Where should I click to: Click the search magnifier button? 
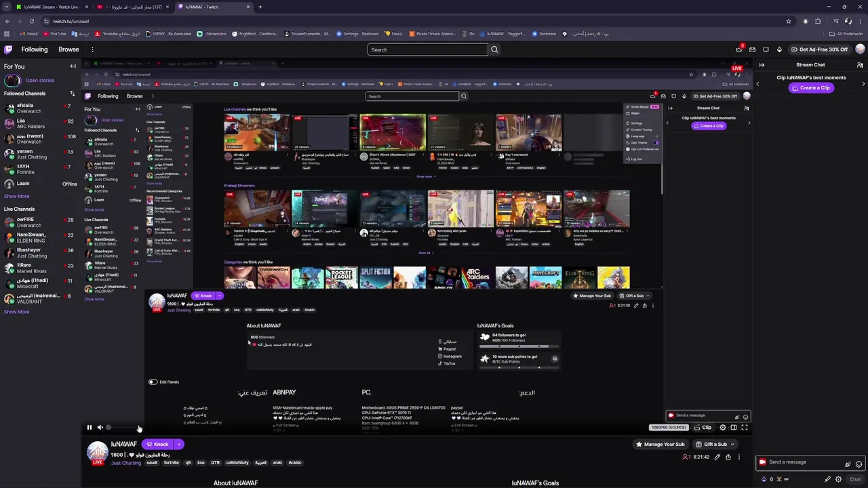[x=494, y=49]
